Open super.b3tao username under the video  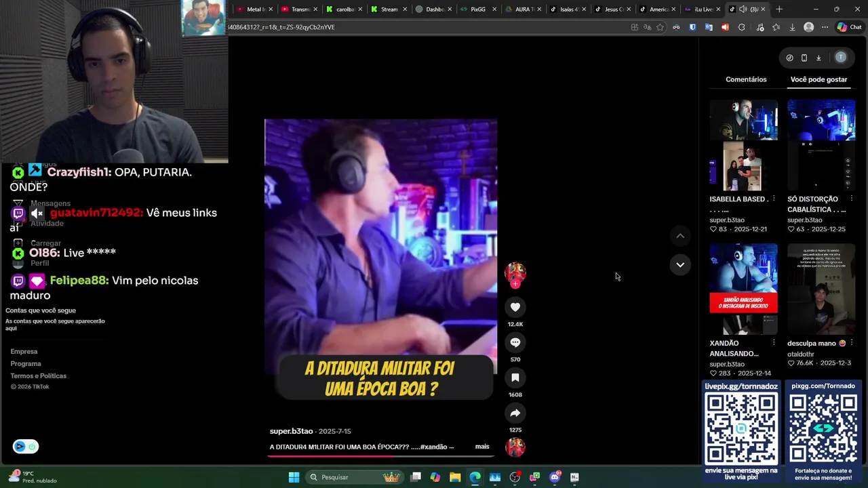tap(291, 431)
